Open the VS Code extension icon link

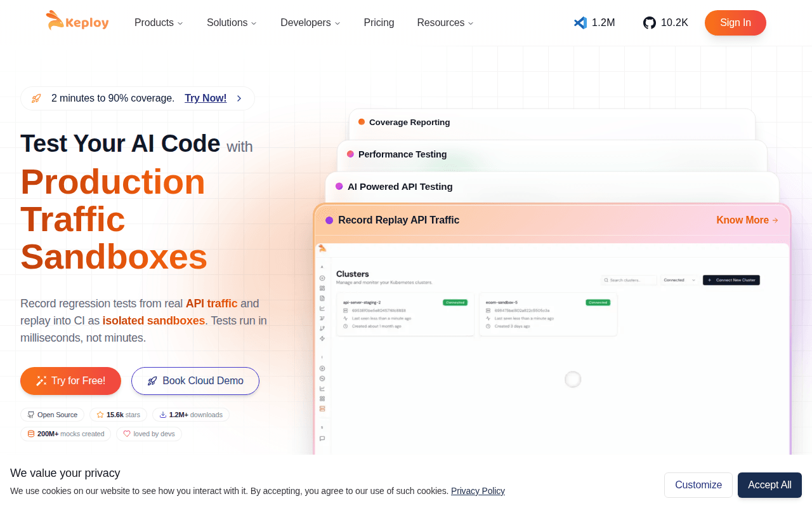(x=580, y=23)
